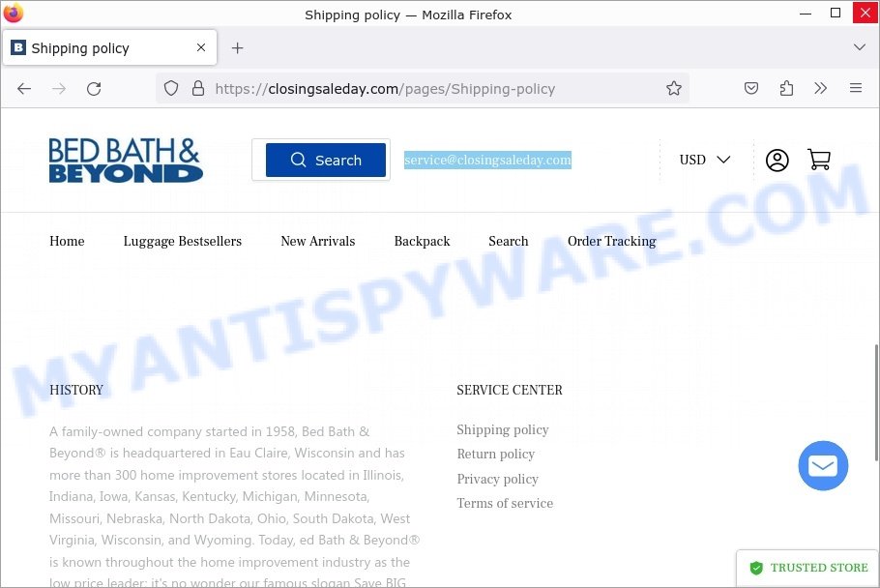
Task: Maximize the Firefox window
Action: click(836, 13)
